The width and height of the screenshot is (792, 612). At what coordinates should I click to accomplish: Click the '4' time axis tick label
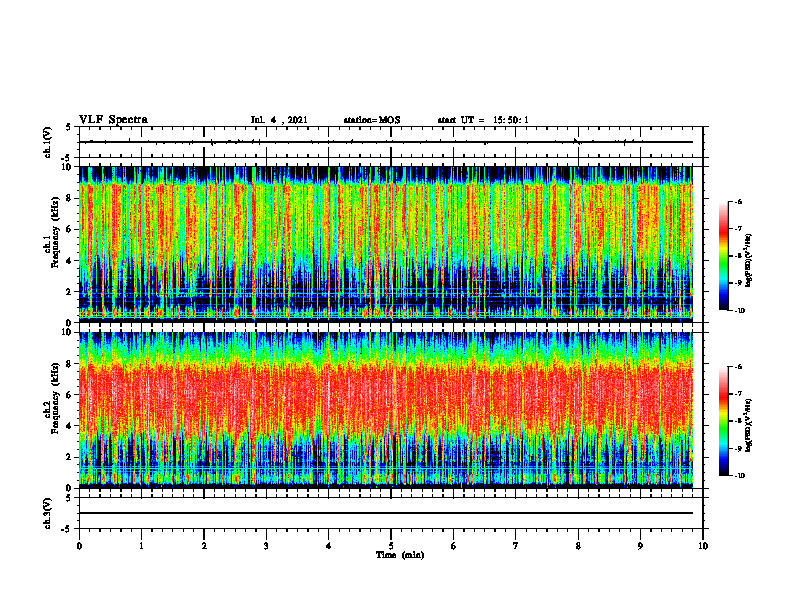click(329, 546)
